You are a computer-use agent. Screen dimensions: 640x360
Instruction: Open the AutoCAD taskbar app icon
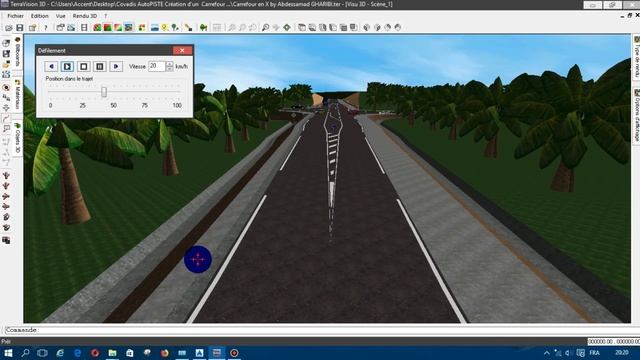coord(200,353)
